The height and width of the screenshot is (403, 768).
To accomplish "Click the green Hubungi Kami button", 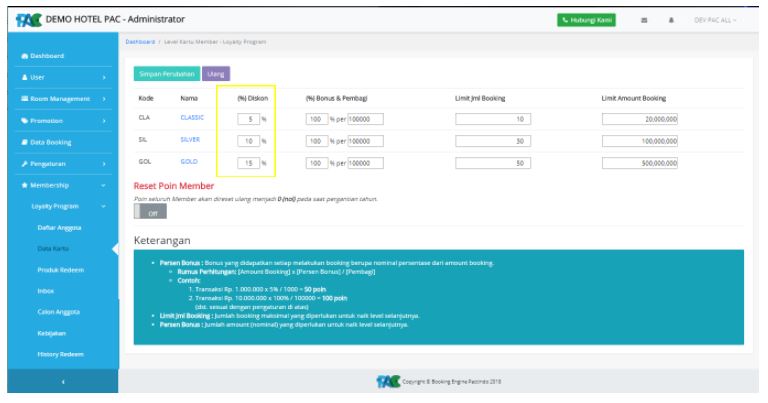I will coord(586,20).
